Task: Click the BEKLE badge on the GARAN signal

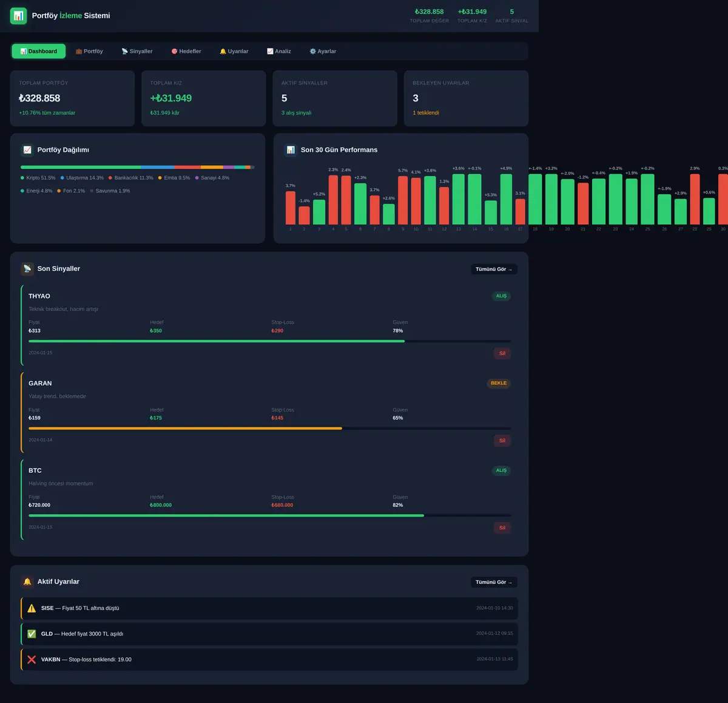Action: [499, 383]
